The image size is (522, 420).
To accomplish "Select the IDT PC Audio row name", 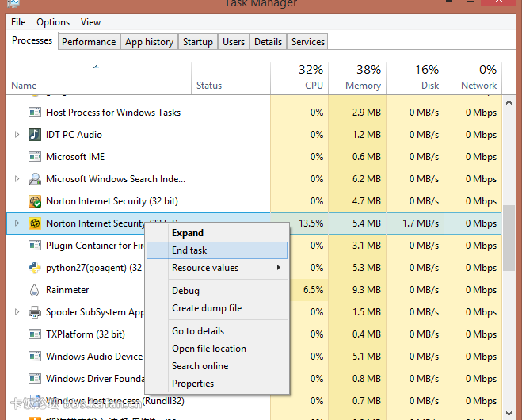I will coord(74,135).
